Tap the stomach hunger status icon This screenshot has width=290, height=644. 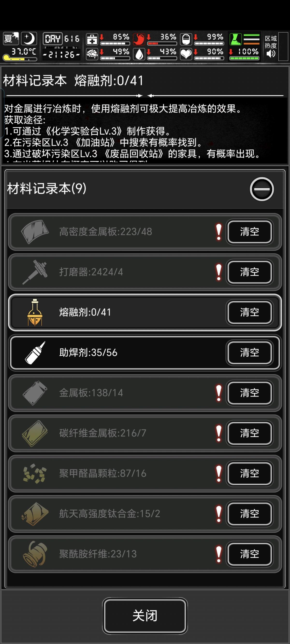139,39
